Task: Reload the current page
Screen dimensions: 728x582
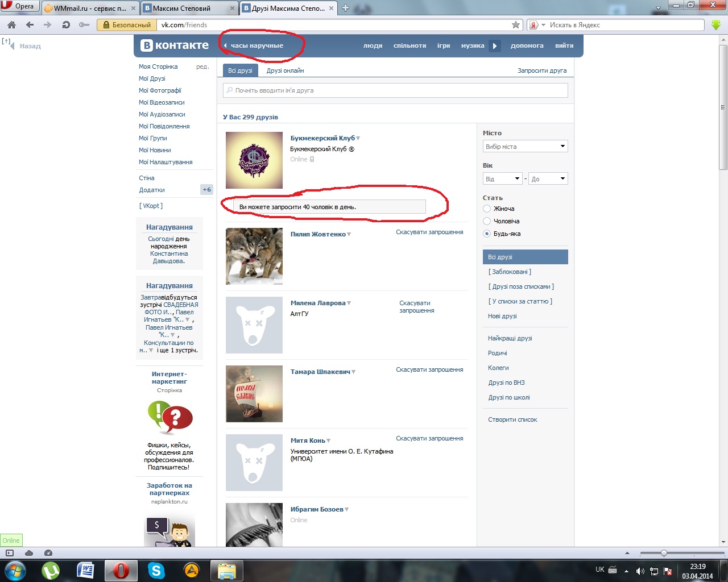Action: pyautogui.click(x=66, y=25)
